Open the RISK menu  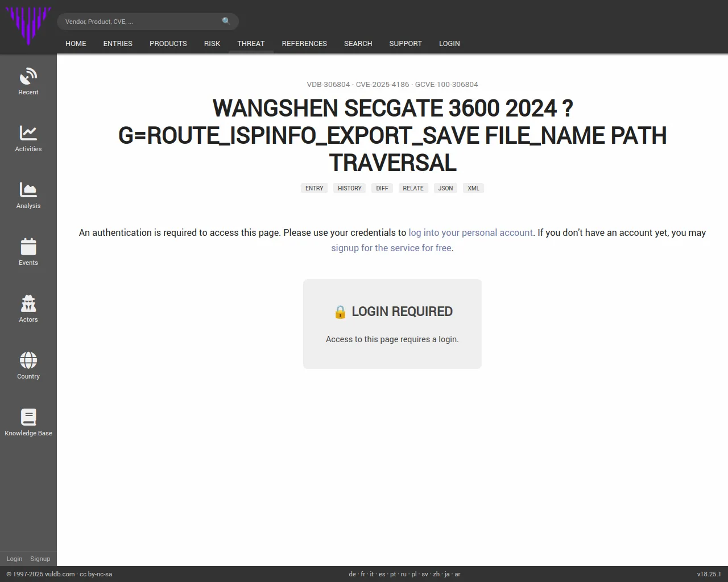click(212, 43)
